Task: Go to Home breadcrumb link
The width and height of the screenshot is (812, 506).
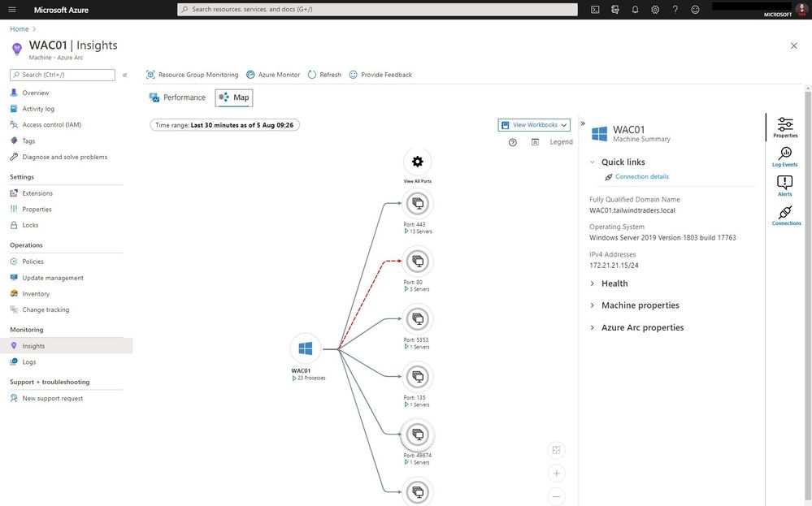Action: tap(20, 29)
